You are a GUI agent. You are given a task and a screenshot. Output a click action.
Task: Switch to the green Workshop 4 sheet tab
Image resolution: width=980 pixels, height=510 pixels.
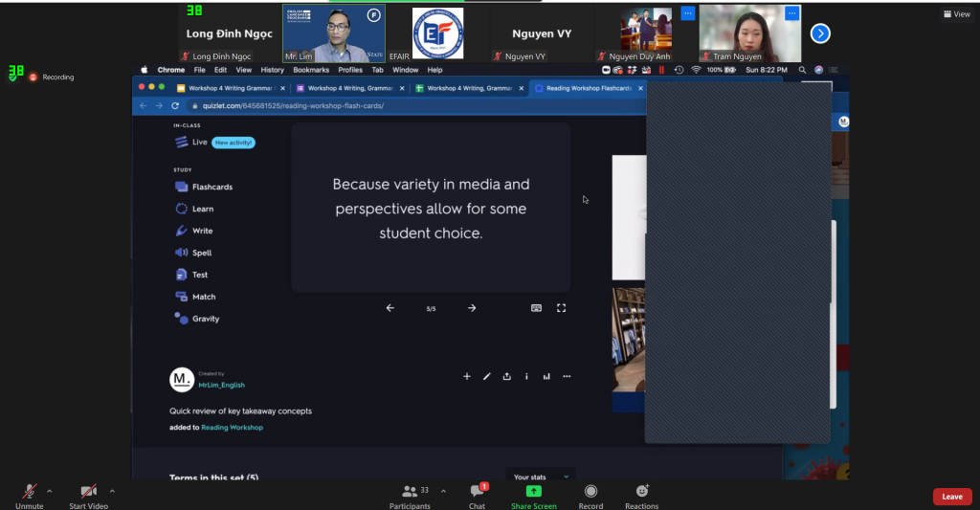469,88
